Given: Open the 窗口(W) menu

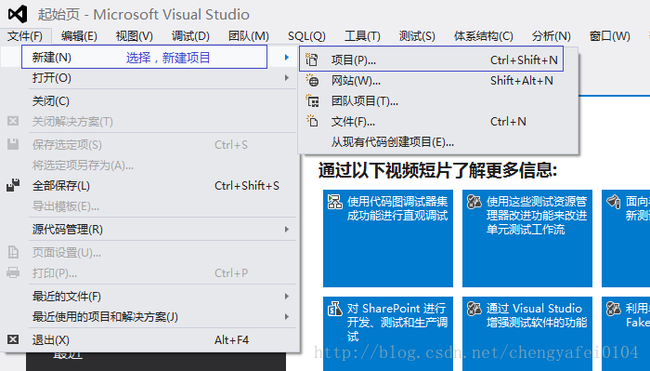Looking at the screenshot, I should (x=610, y=36).
